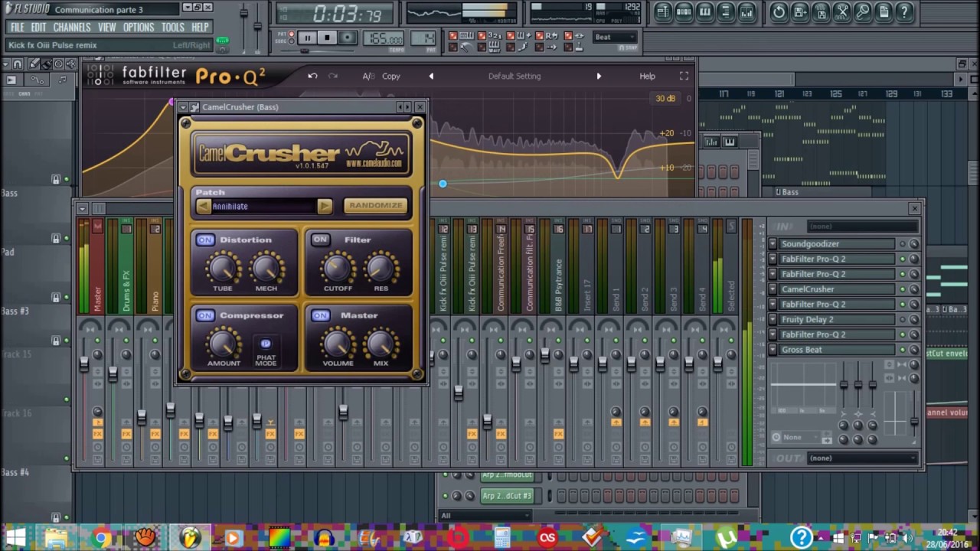Open the mixer view icon in toolbar

pos(746,11)
